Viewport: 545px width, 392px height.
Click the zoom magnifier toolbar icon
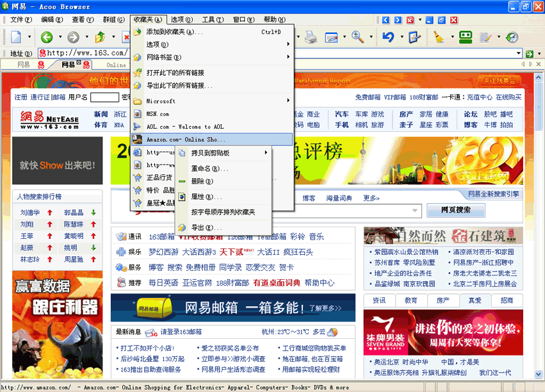[357, 37]
